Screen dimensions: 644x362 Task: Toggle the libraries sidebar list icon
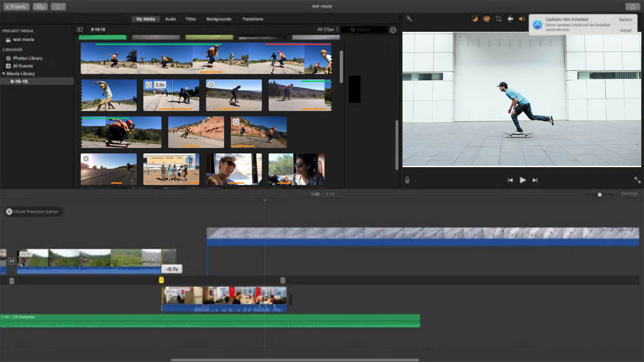point(80,29)
